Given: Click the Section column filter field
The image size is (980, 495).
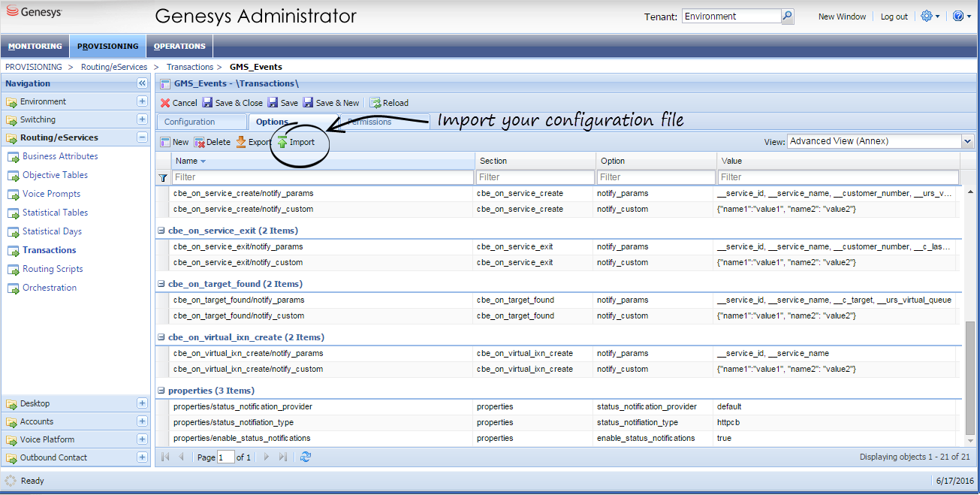Looking at the screenshot, I should 535,177.
